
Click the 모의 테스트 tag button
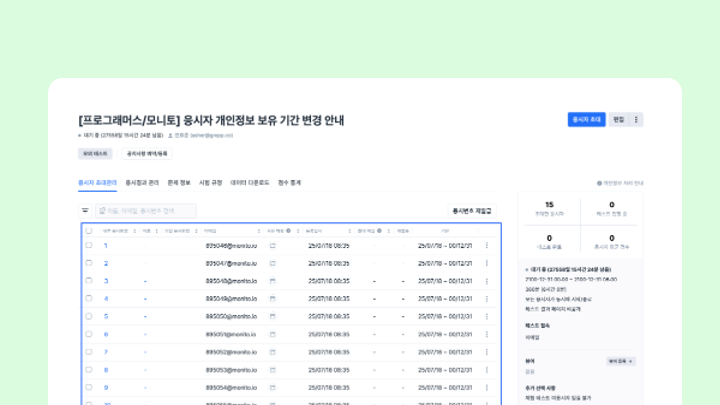coord(95,154)
